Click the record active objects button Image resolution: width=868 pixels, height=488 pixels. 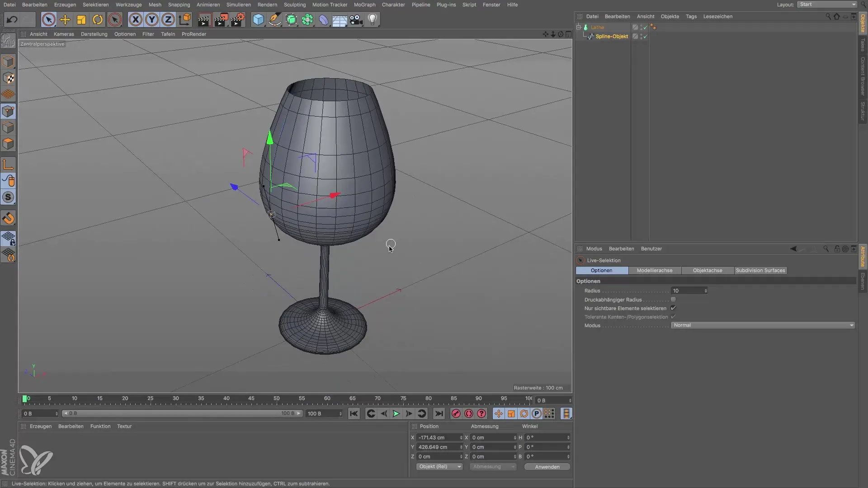coord(456,414)
